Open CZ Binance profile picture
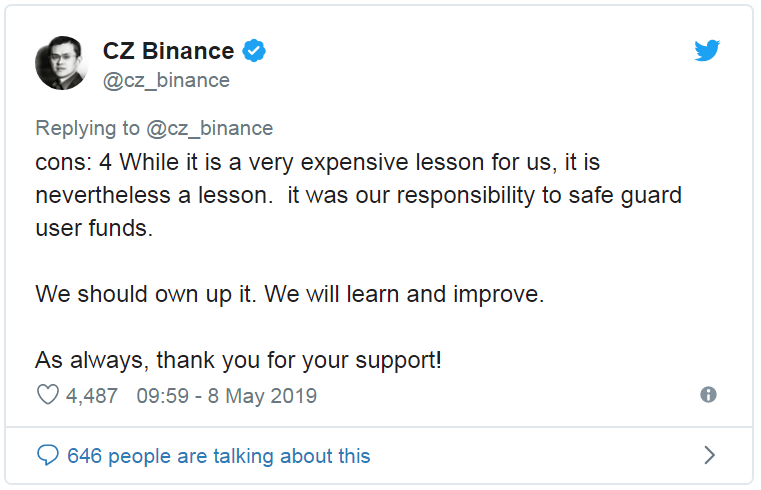Image resolution: width=761 pixels, height=490 pixels. 62,64
